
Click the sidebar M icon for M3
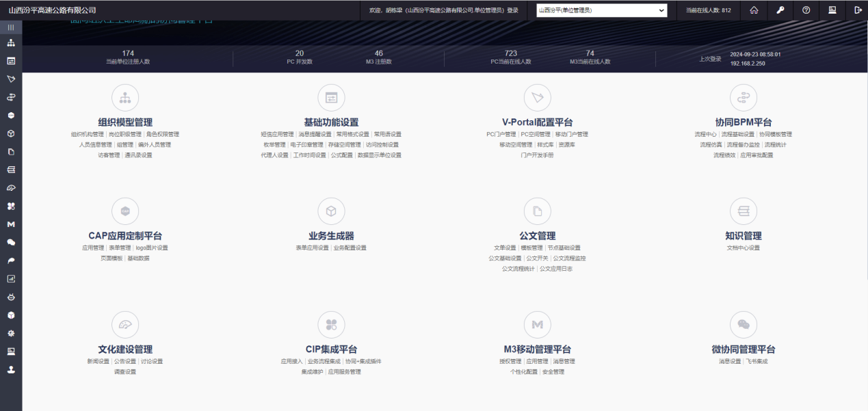pyautogui.click(x=11, y=224)
